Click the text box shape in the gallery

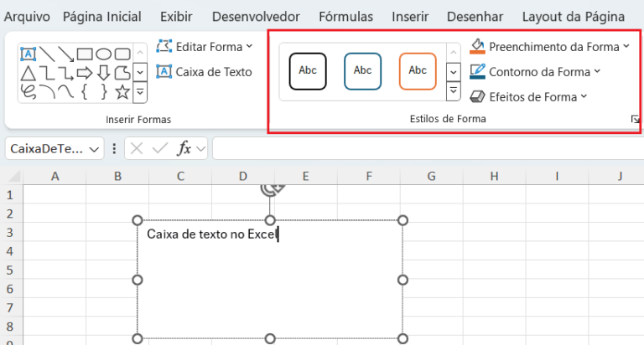coord(28,54)
